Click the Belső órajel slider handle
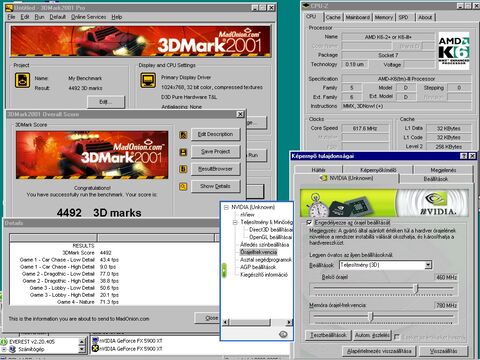The image size is (480, 360). tap(415, 288)
